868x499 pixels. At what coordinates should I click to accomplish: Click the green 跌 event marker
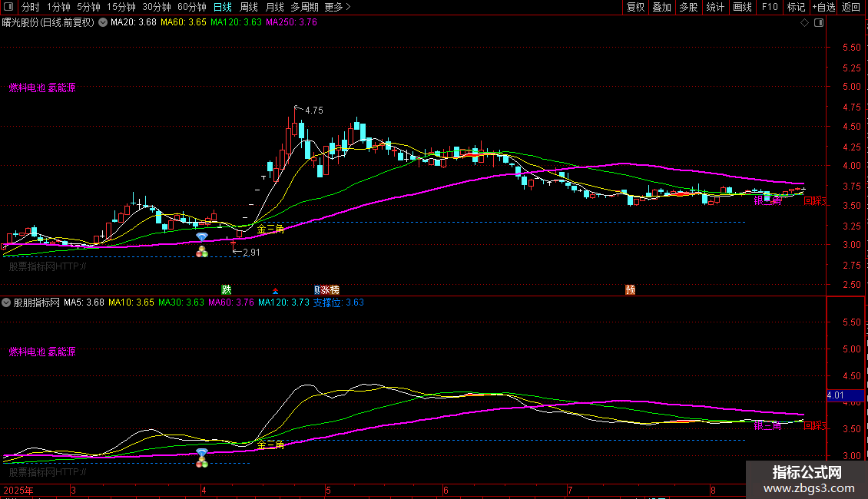tap(227, 289)
